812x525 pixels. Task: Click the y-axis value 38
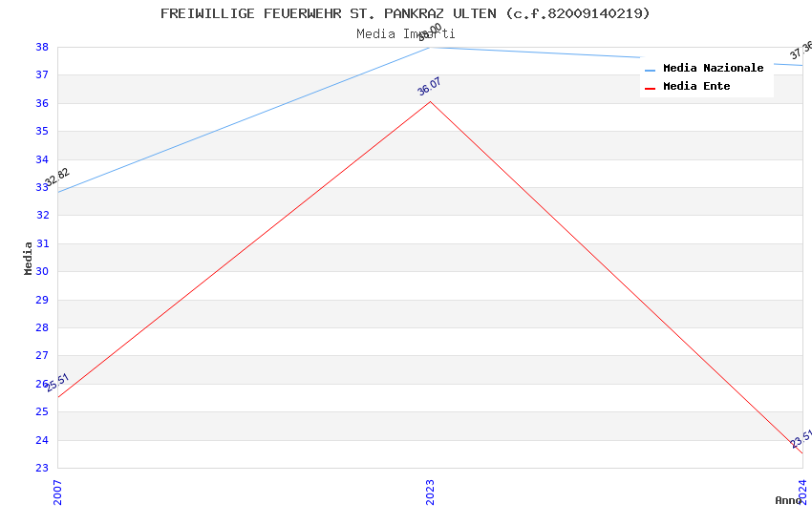tap(42, 47)
